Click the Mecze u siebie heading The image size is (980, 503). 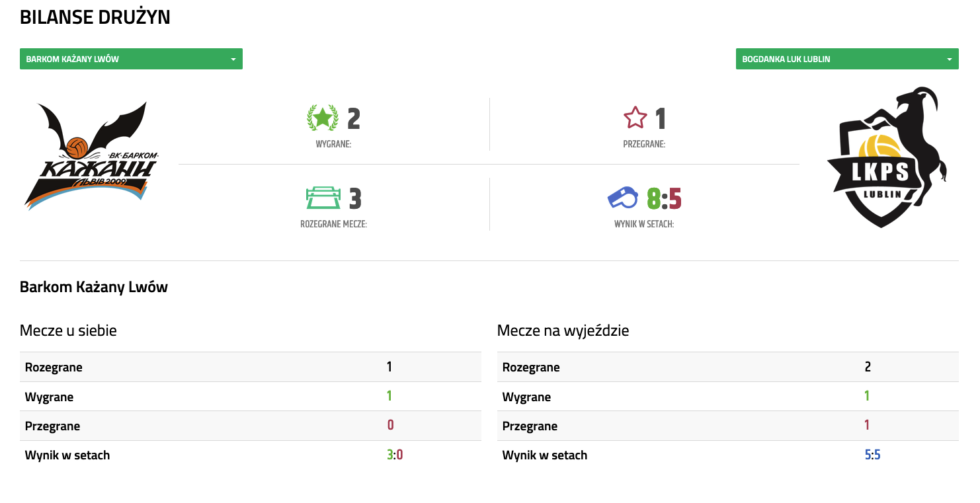pyautogui.click(x=68, y=330)
